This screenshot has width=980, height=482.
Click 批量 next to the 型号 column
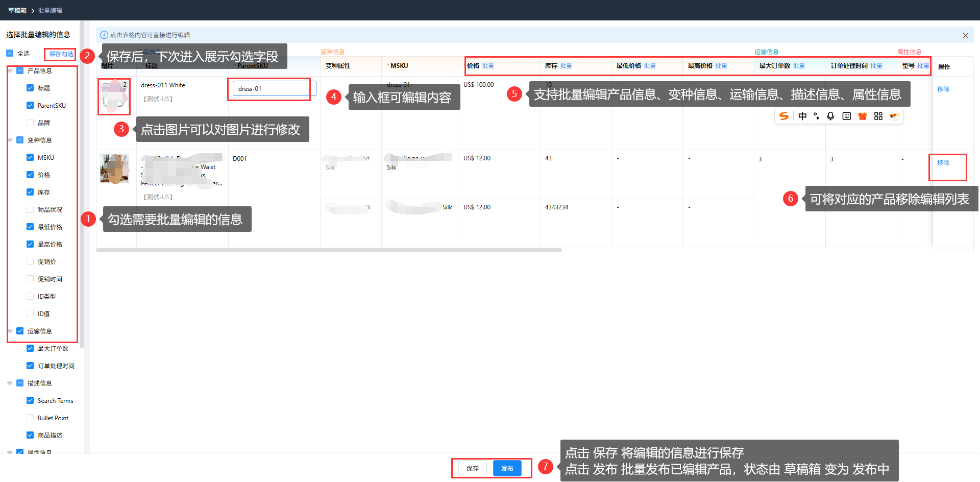tap(923, 66)
